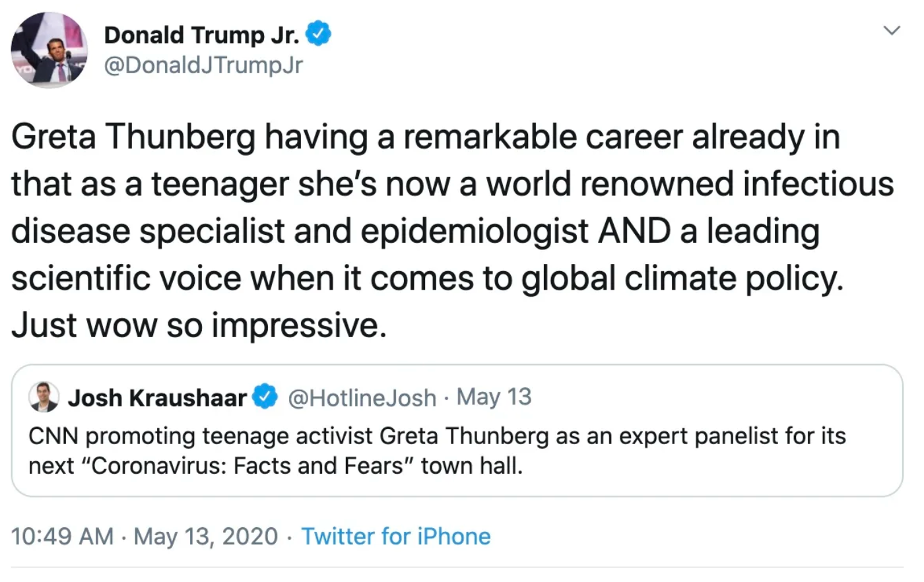Click the quoted tweet's May 13 date
The width and height of the screenshot is (924, 582).
click(494, 397)
